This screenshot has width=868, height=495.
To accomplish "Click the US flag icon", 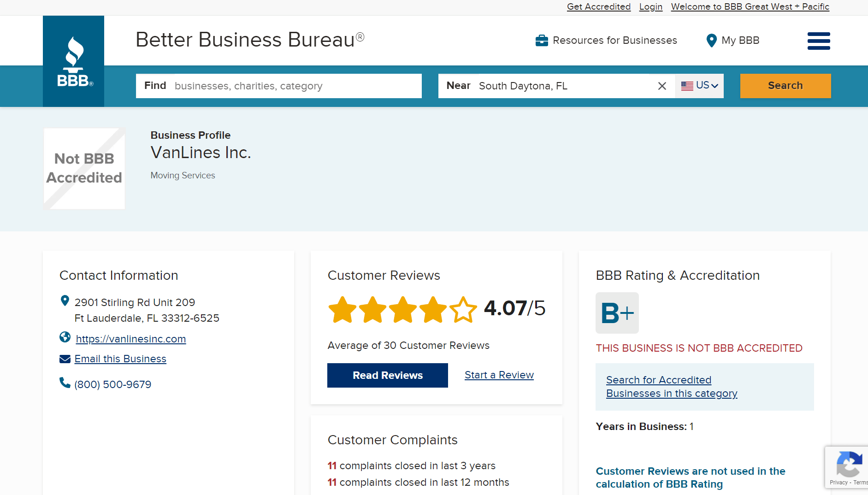I will coord(687,86).
